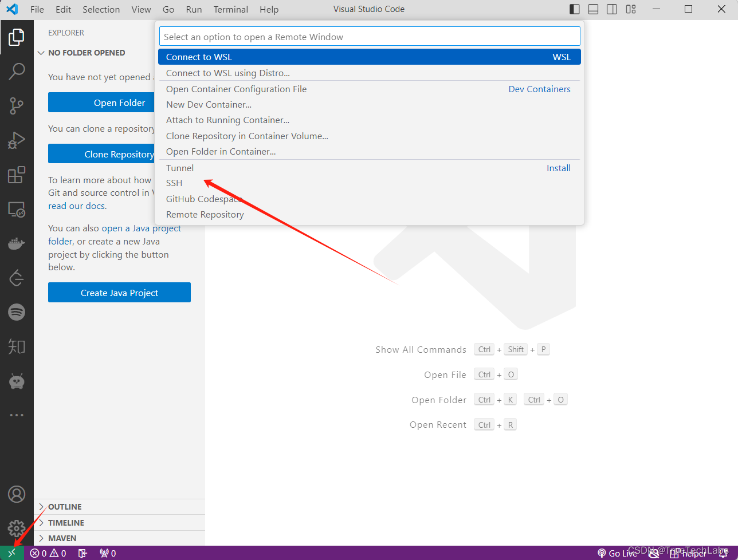Toggle secondary side bar layout icon

click(612, 9)
